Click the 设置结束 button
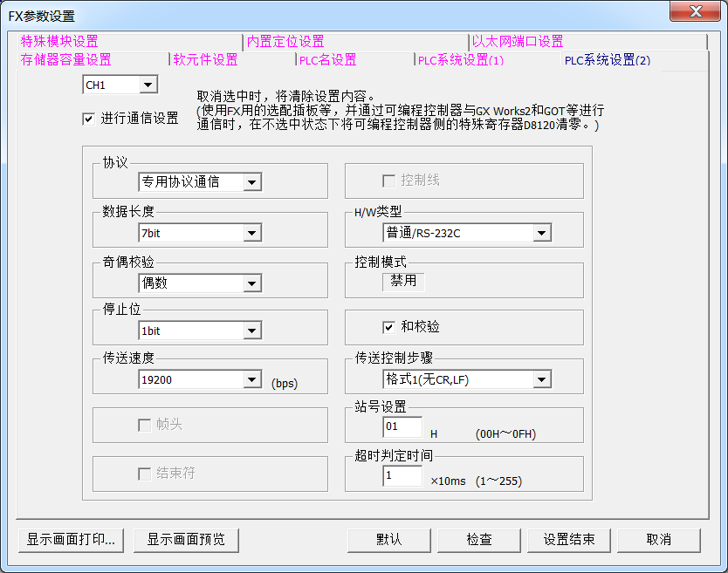 569,539
